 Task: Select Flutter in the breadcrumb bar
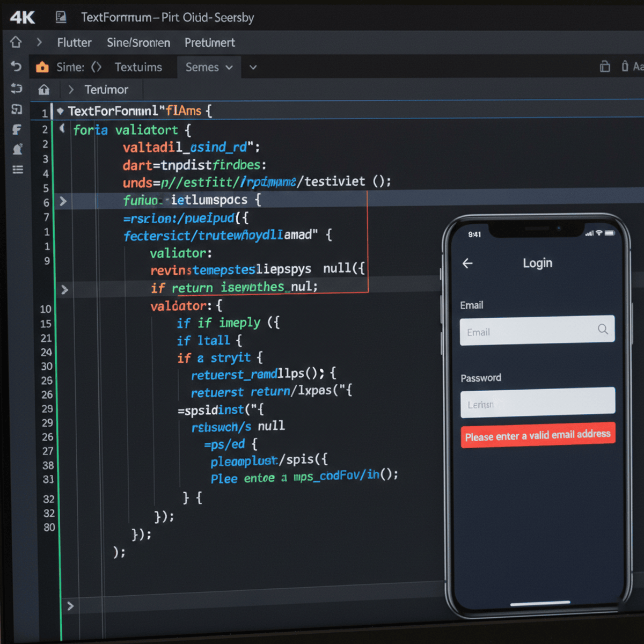point(74,42)
